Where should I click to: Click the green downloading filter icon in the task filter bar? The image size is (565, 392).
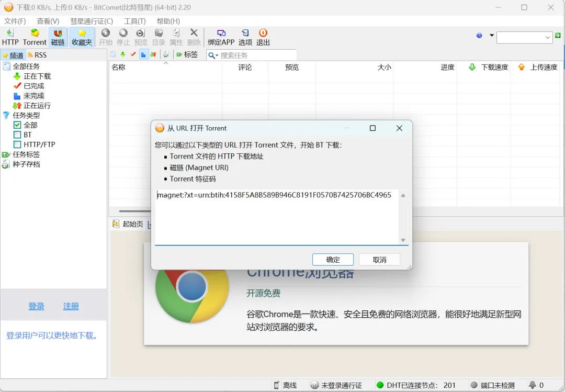coord(123,54)
